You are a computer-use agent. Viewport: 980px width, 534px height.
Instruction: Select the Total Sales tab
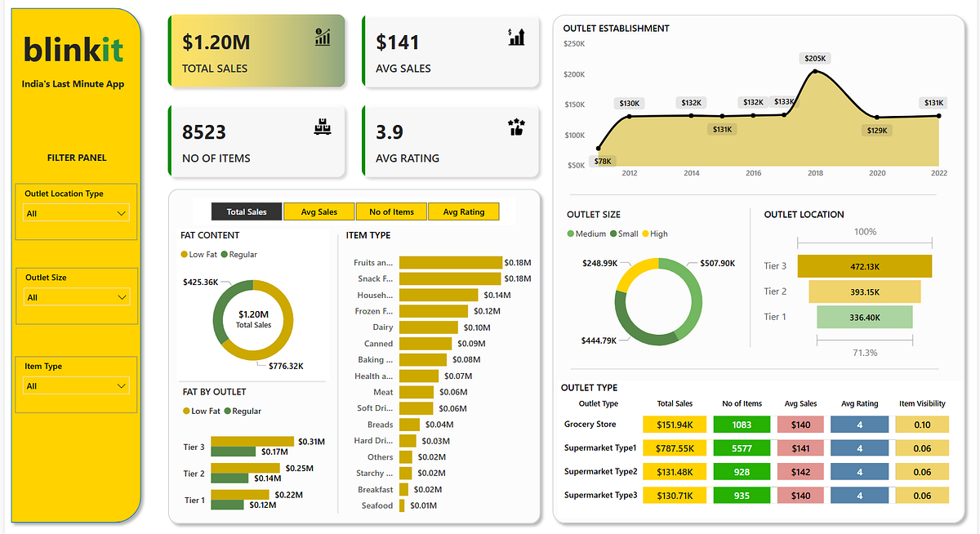point(246,211)
